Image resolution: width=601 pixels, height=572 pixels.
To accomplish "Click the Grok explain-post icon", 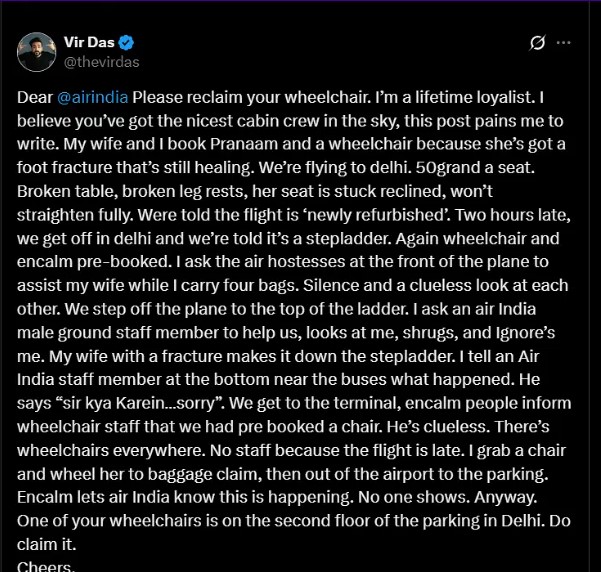I will coord(537,44).
